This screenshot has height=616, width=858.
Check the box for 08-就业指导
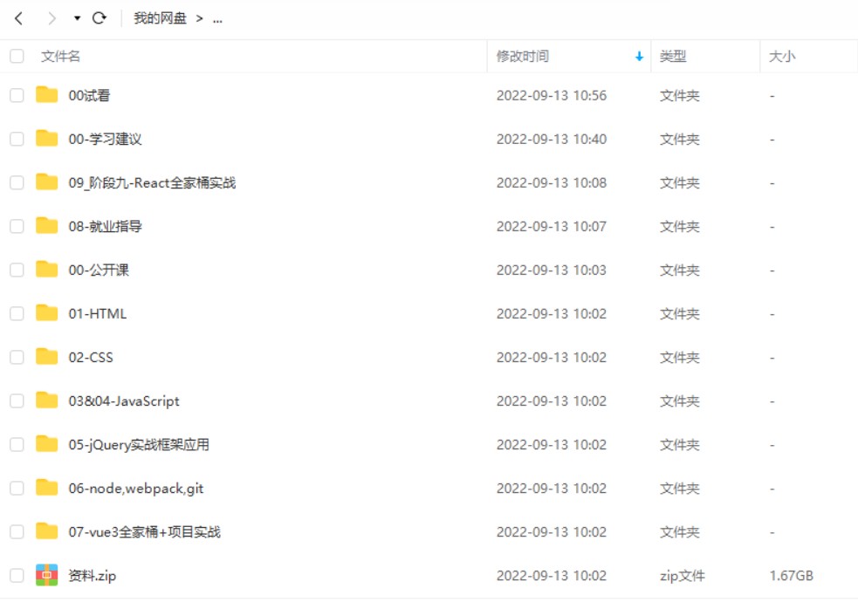click(17, 226)
